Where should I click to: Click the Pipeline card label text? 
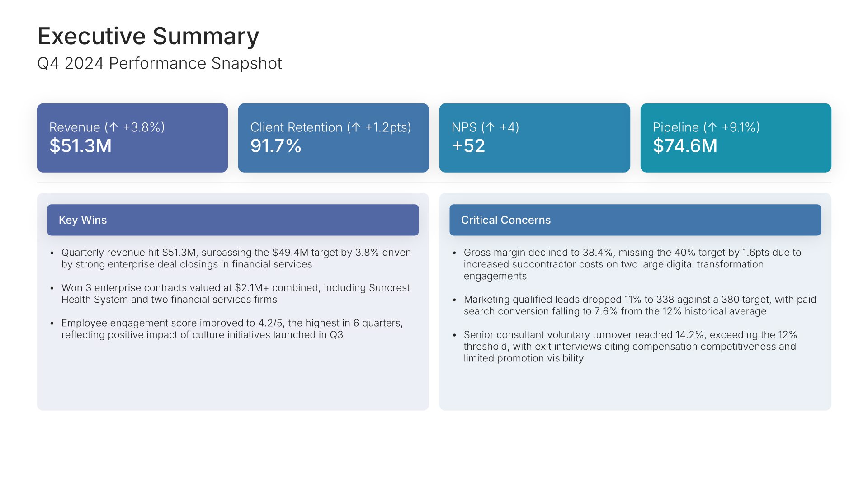(x=675, y=127)
